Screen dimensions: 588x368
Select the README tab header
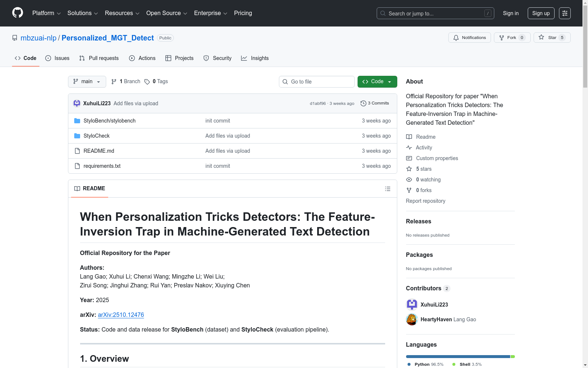pos(90,188)
